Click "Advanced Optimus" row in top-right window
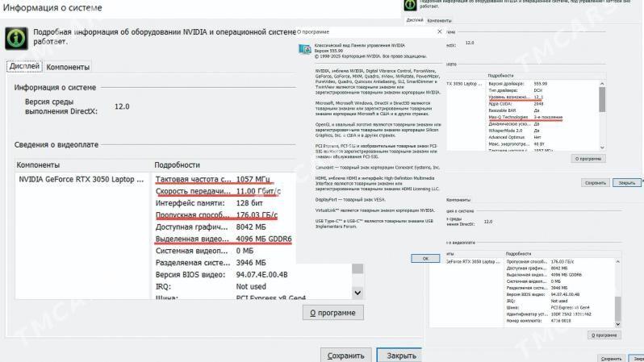 click(515, 137)
